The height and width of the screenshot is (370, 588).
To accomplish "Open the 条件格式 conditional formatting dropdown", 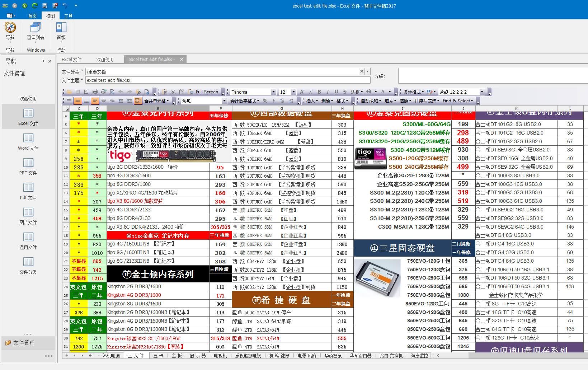I will (x=414, y=92).
